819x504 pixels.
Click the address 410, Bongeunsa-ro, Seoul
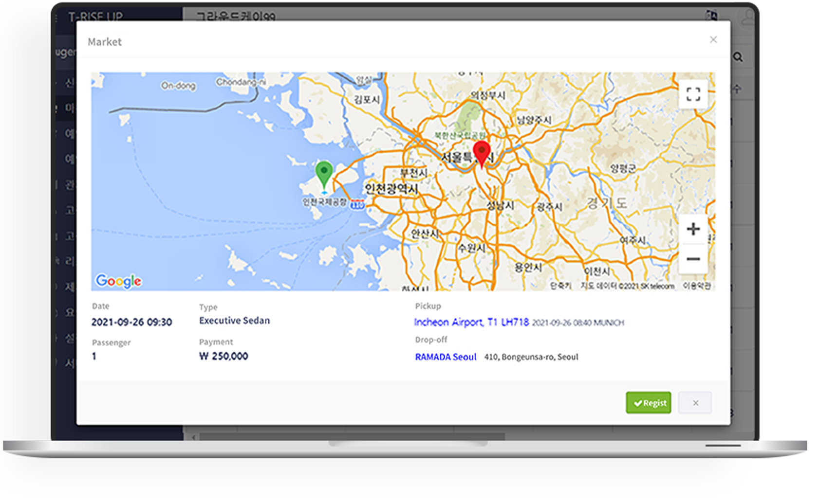coord(531,357)
